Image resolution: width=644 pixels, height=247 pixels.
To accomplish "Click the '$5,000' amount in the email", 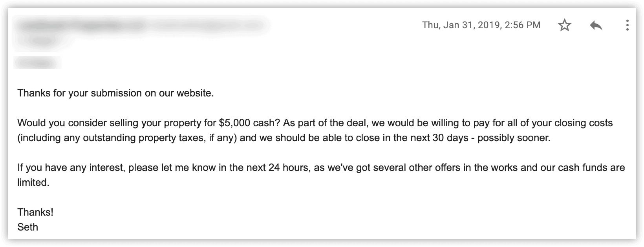I will coord(234,123).
